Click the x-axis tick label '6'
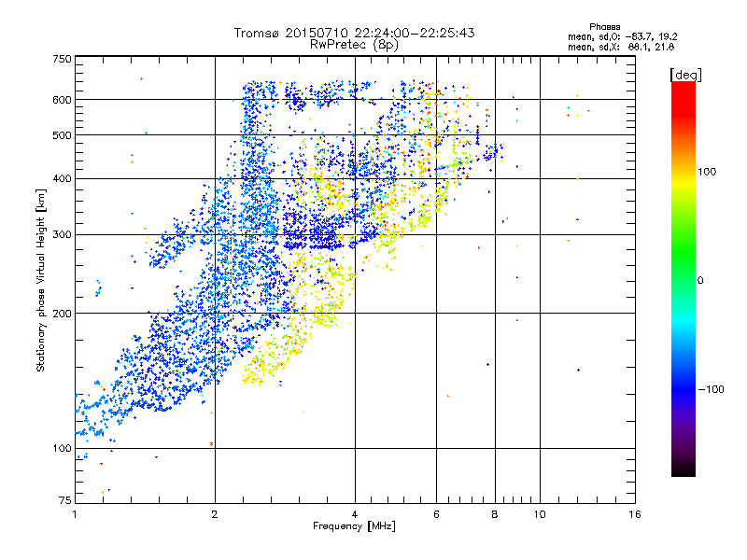747x560 pixels. tap(436, 514)
